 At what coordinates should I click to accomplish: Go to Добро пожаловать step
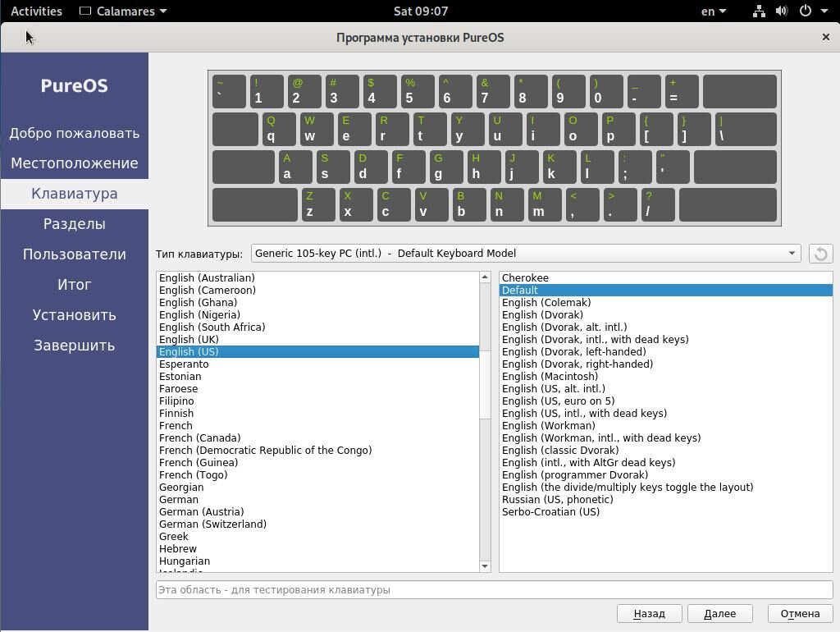tap(75, 133)
